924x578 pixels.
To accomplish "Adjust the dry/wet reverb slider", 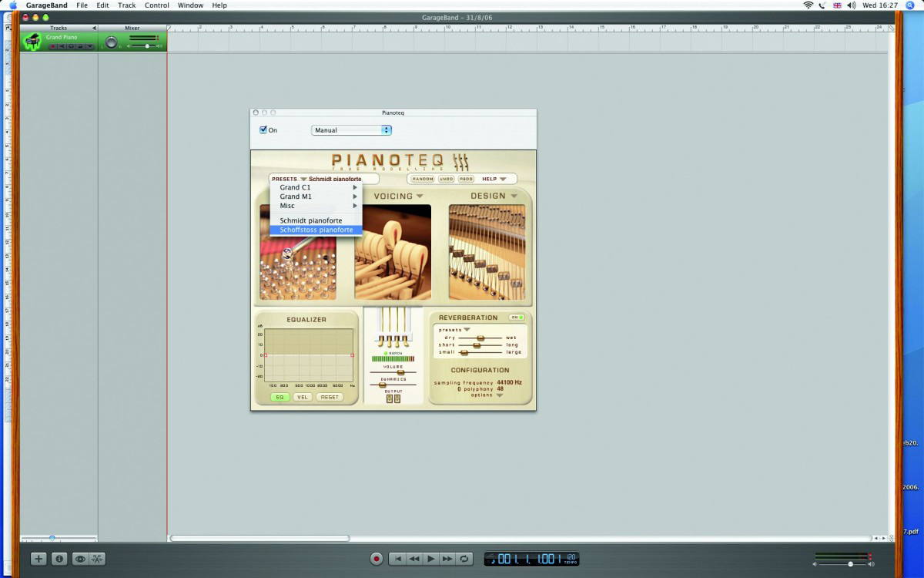I will pos(481,338).
